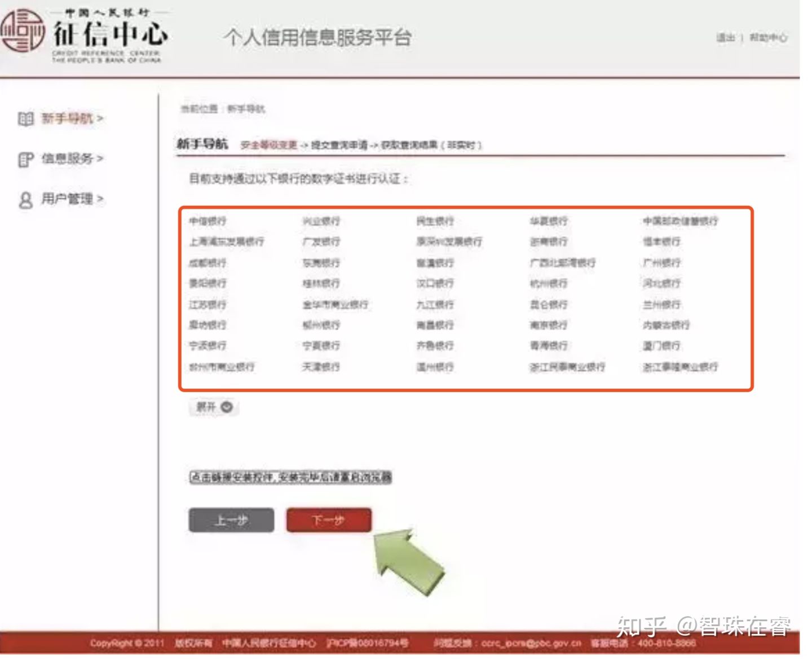Image resolution: width=812 pixels, height=660 pixels.
Task: Click the round arrow icon beside 展开
Action: click(x=227, y=407)
